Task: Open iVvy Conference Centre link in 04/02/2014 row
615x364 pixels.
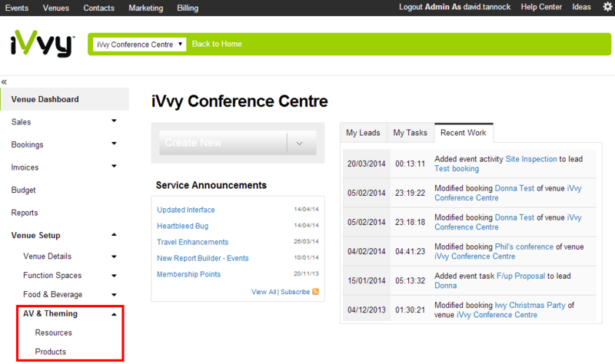Action: (474, 256)
